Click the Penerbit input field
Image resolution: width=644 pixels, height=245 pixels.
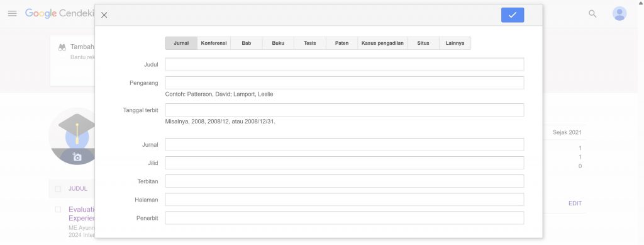345,218
